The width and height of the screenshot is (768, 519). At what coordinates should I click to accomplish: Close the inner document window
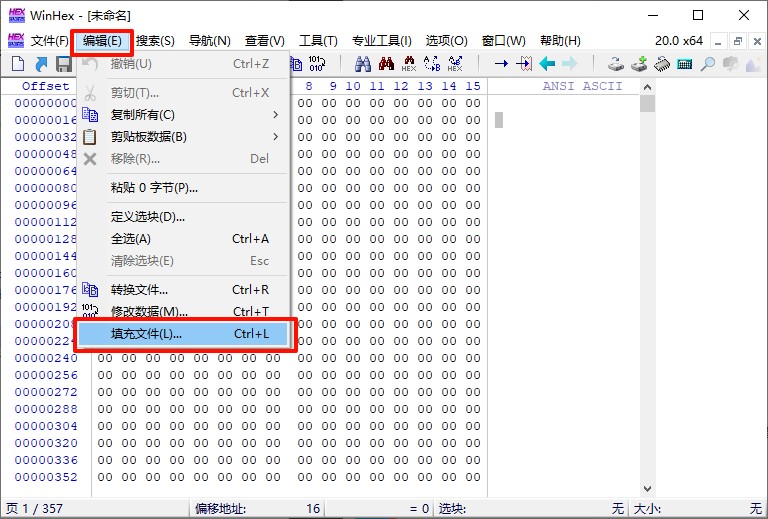[757, 41]
